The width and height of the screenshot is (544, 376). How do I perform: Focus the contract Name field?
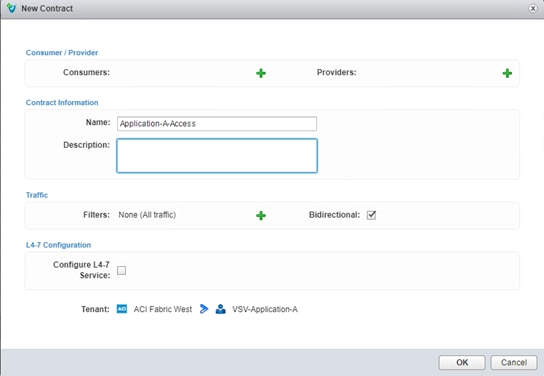coord(217,124)
